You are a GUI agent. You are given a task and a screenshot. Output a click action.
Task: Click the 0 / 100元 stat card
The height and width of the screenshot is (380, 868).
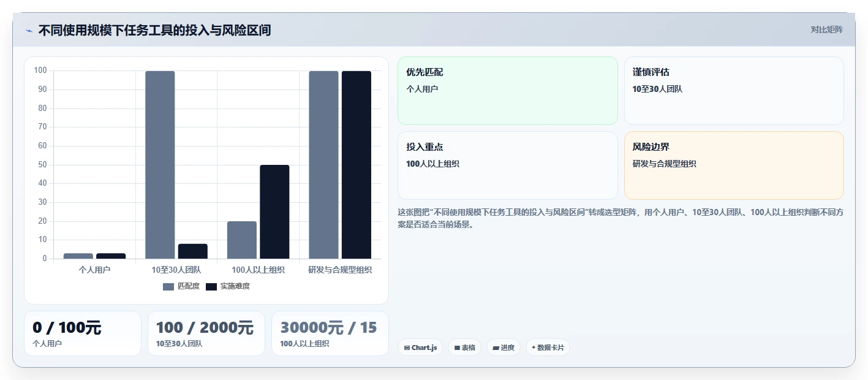83,333
